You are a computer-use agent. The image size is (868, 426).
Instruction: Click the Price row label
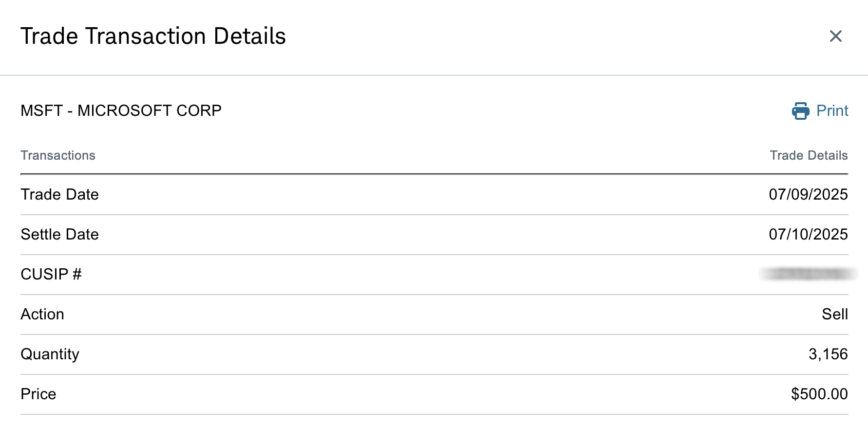click(x=38, y=394)
